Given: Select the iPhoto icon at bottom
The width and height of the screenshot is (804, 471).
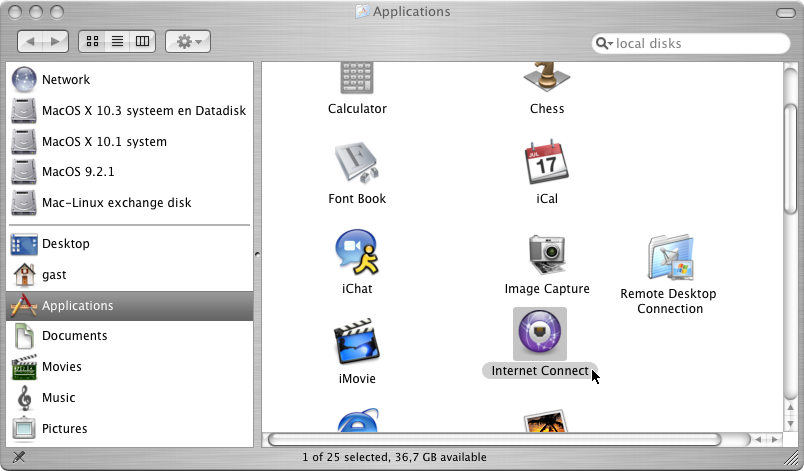Looking at the screenshot, I should tap(546, 421).
